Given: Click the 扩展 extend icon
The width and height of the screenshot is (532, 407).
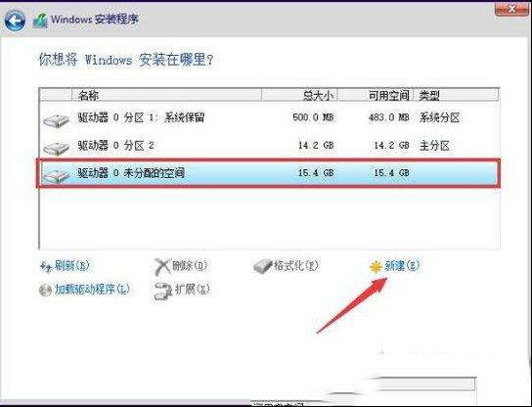Looking at the screenshot, I should point(163,292).
